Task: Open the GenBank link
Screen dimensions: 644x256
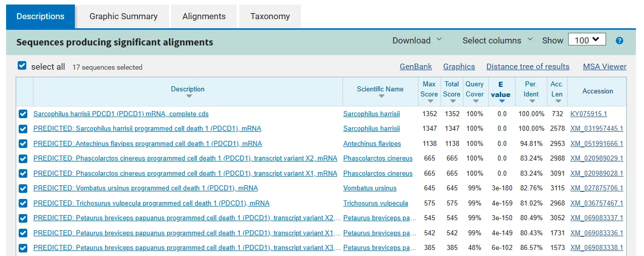Action: (416, 67)
